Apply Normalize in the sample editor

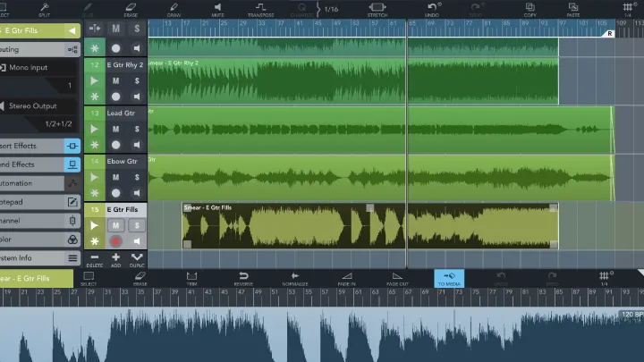click(x=295, y=278)
